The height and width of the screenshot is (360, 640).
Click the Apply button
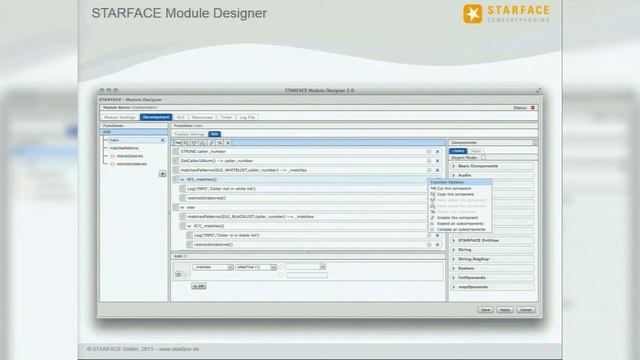click(x=505, y=310)
